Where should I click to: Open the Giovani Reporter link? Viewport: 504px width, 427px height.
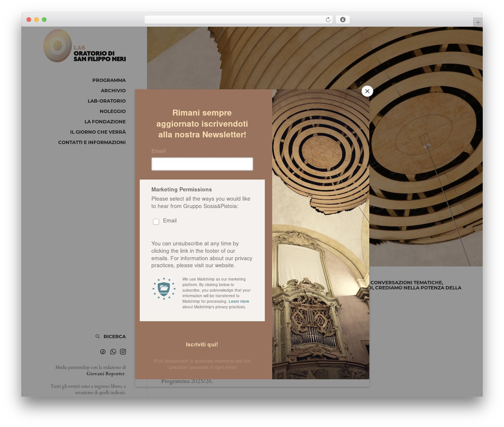click(106, 374)
